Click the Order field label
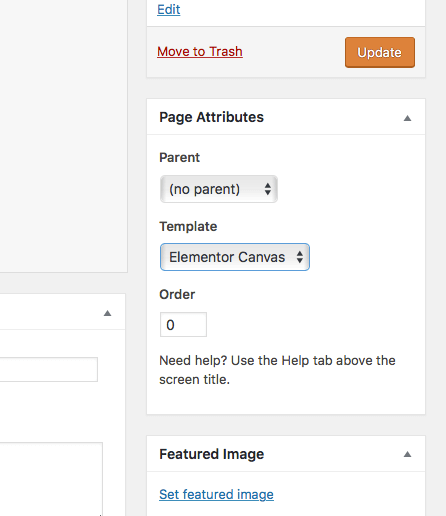The height and width of the screenshot is (516, 446). point(177,294)
